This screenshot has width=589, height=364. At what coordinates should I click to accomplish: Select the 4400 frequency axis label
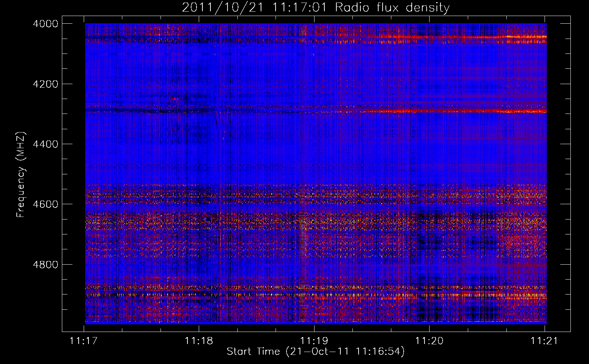coord(45,144)
